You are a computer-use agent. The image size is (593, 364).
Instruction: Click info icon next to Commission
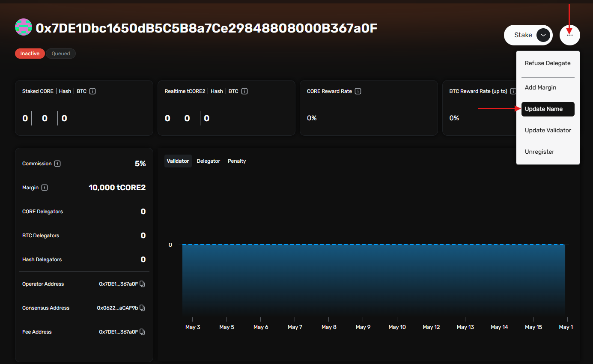[x=57, y=164]
